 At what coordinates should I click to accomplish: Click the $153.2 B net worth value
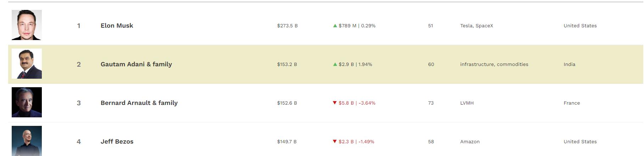coord(287,64)
